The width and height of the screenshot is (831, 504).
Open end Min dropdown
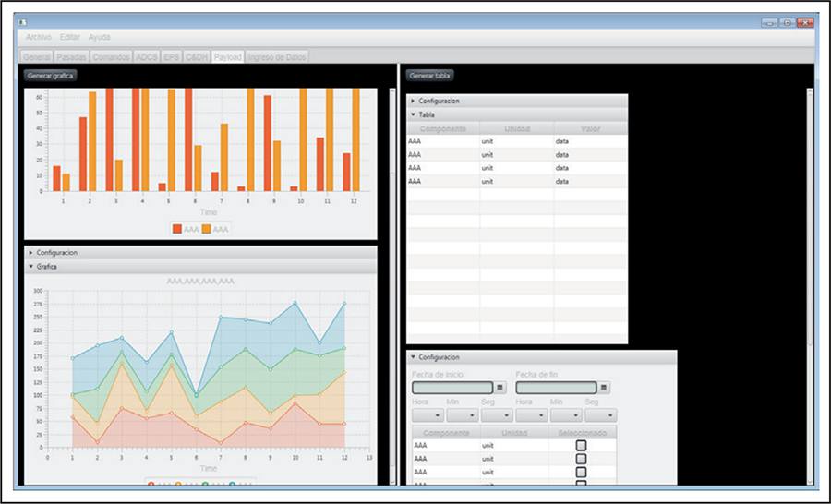(x=566, y=415)
